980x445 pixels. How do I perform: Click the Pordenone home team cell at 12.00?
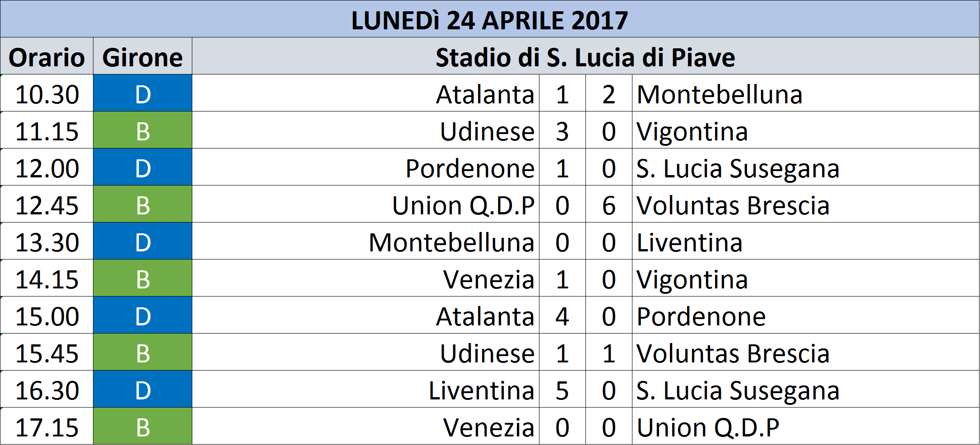[x=366, y=167]
